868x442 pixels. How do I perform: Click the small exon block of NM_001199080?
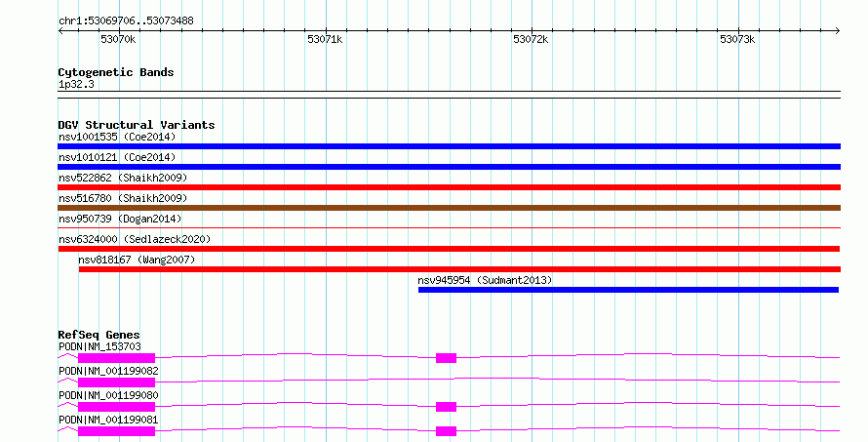446,407
